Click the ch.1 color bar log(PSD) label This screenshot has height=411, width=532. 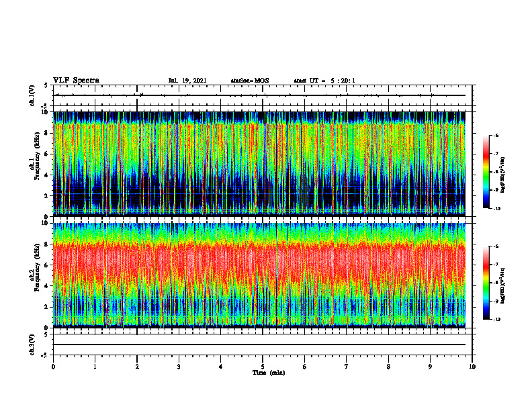click(x=504, y=175)
